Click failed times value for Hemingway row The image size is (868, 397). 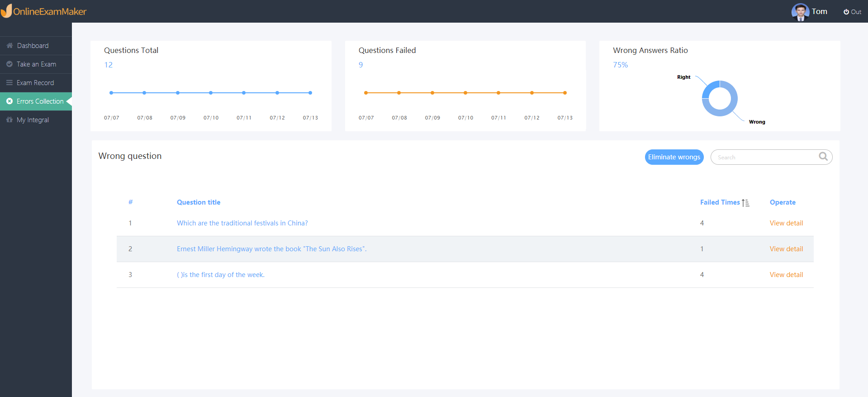[702, 249]
